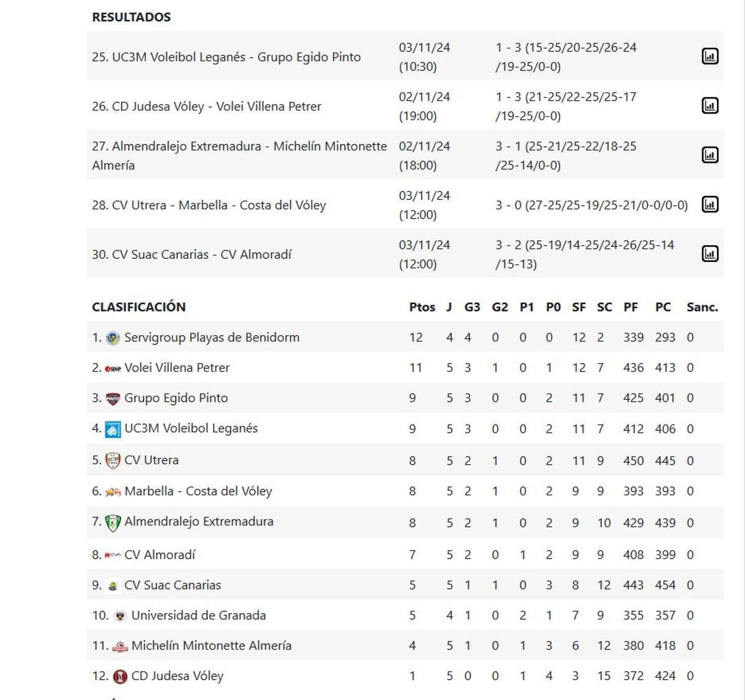
Task: Click statistics icon for CV Suac Canarias - CV Almoradí
Action: (709, 253)
